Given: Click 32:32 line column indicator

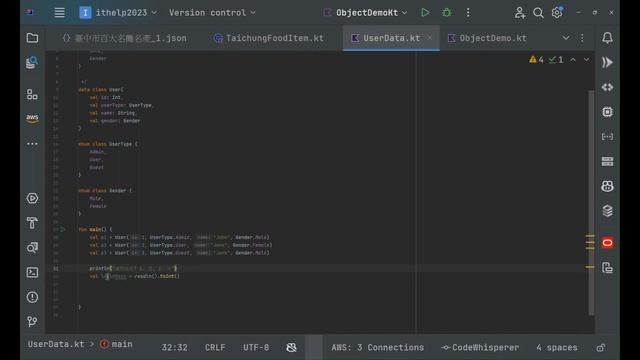Looking at the screenshot, I should click(174, 347).
